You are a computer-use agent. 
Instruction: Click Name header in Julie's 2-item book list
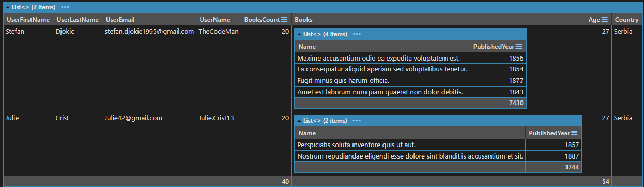click(x=410, y=133)
